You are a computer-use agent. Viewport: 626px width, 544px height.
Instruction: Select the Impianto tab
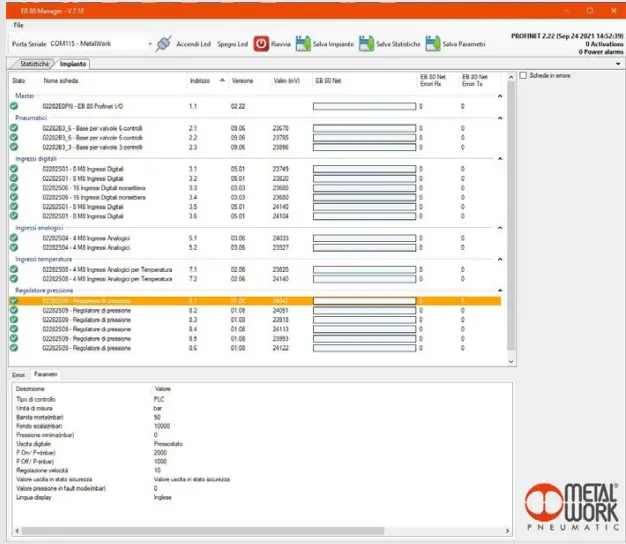[x=73, y=64]
